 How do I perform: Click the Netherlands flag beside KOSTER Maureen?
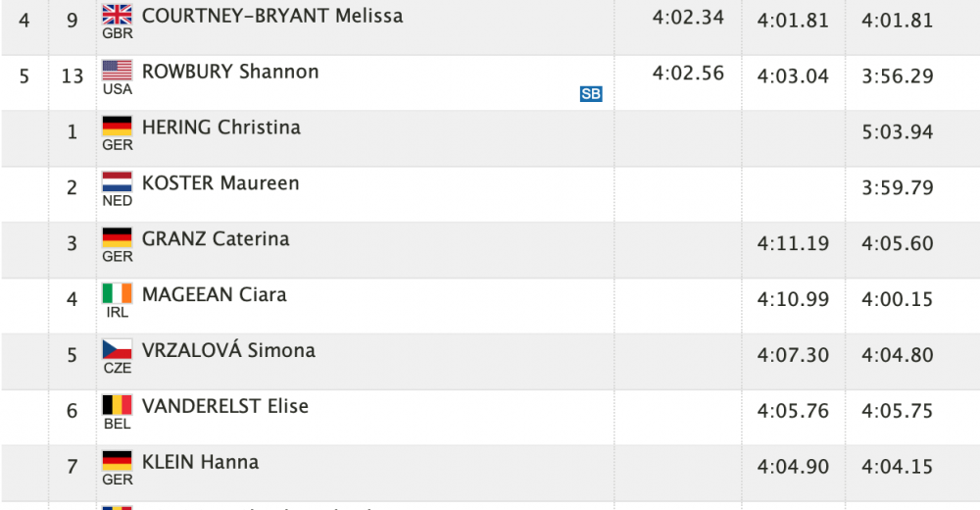tap(117, 181)
